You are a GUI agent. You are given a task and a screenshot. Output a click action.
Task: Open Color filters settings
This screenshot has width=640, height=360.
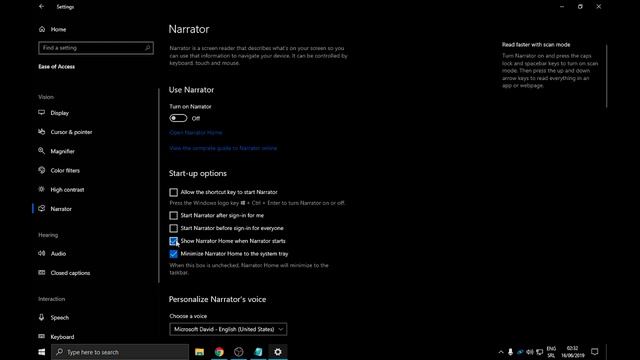coord(65,171)
